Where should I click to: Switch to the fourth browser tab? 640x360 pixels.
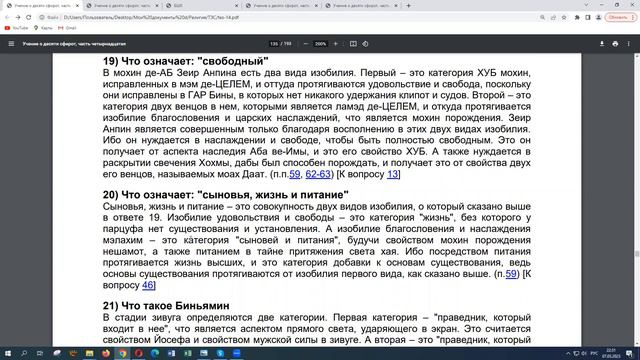(282, 6)
